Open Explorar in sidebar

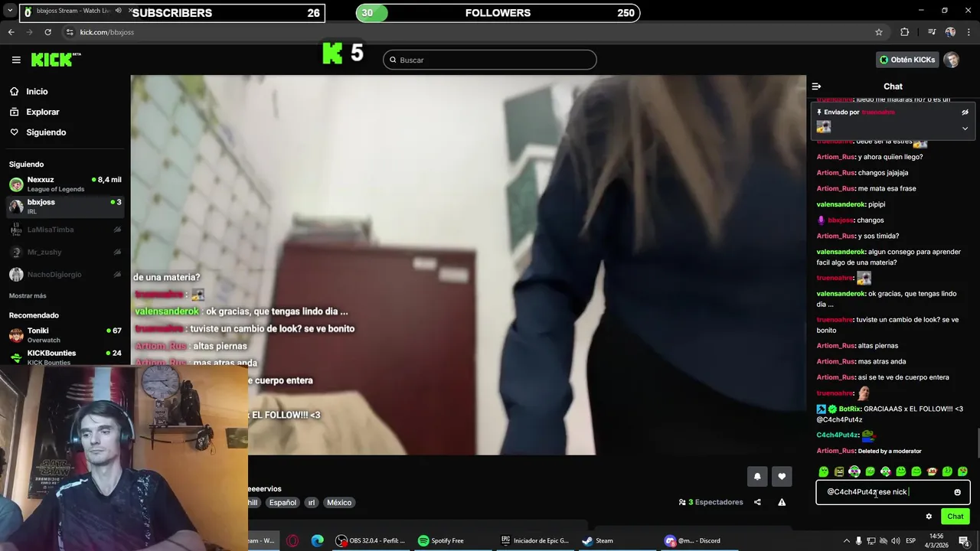(42, 112)
